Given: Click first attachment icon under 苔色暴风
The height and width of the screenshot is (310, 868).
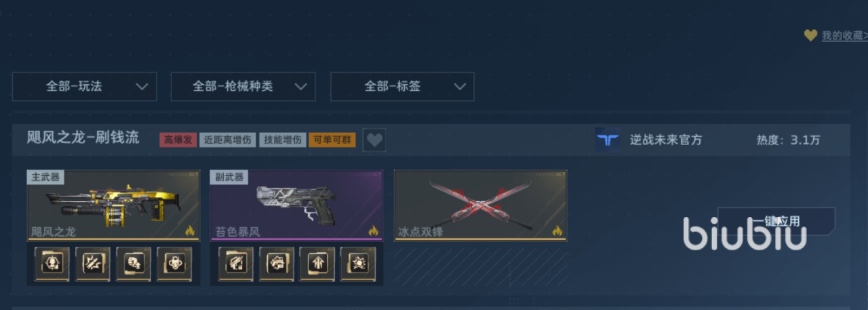Looking at the screenshot, I should (236, 264).
